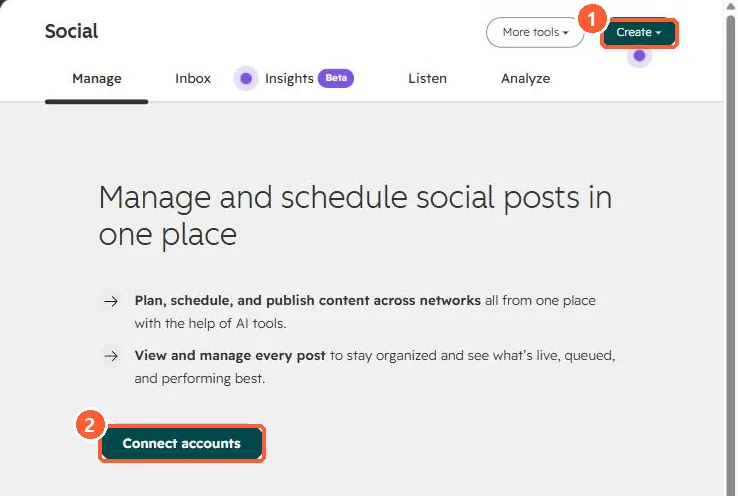Click the Beta badge next to Insights
Image resolution: width=738 pixels, height=496 pixels.
tap(336, 78)
